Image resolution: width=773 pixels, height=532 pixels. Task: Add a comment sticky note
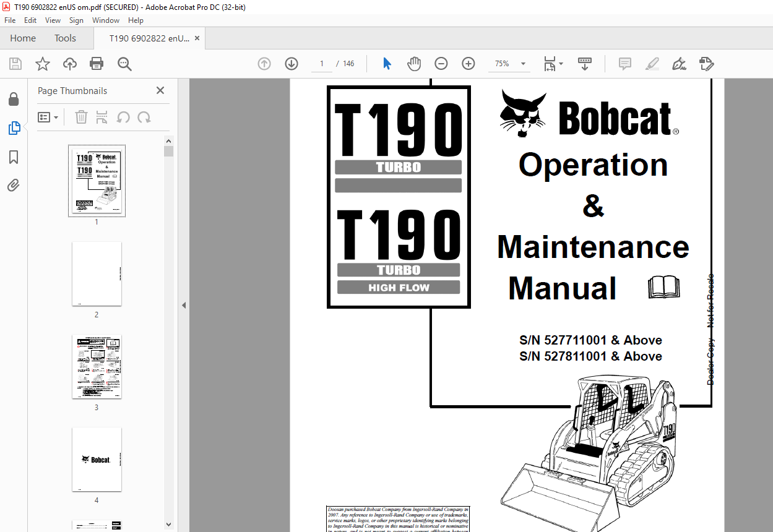pyautogui.click(x=625, y=64)
